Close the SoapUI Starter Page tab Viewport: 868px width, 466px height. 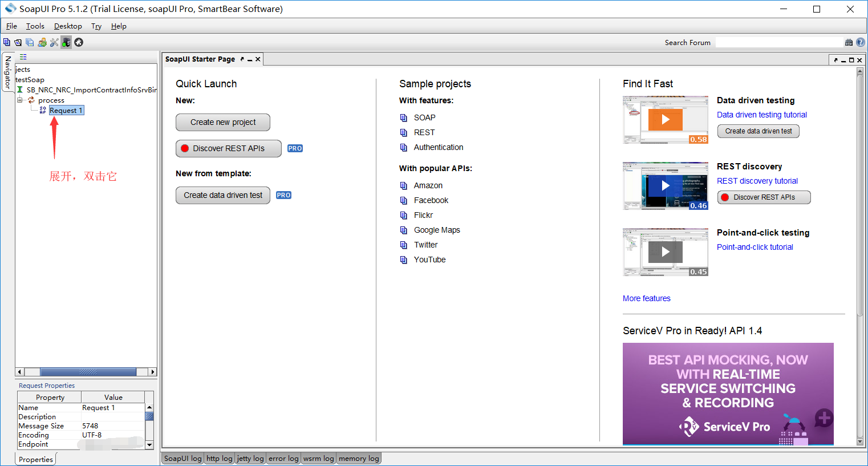(x=258, y=59)
